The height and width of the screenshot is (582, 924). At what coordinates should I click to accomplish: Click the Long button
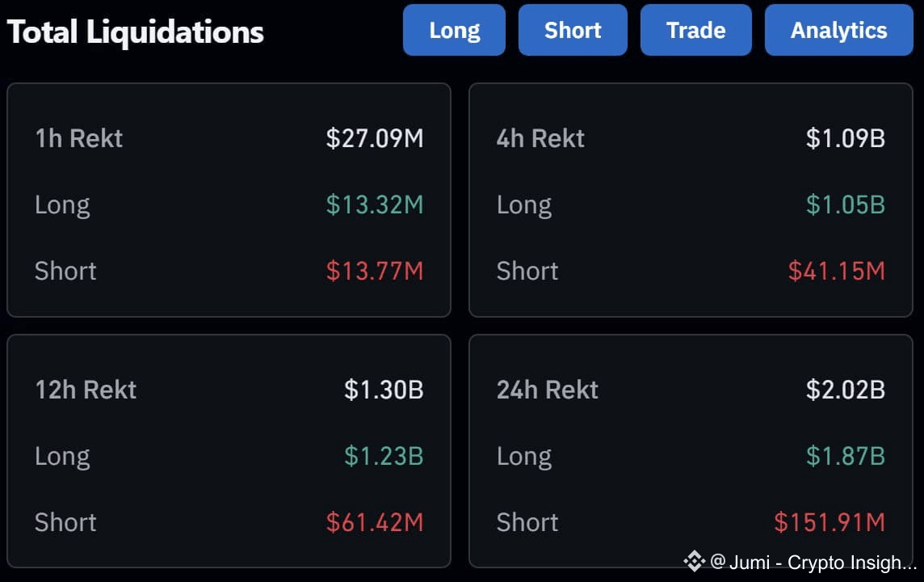[x=454, y=30]
